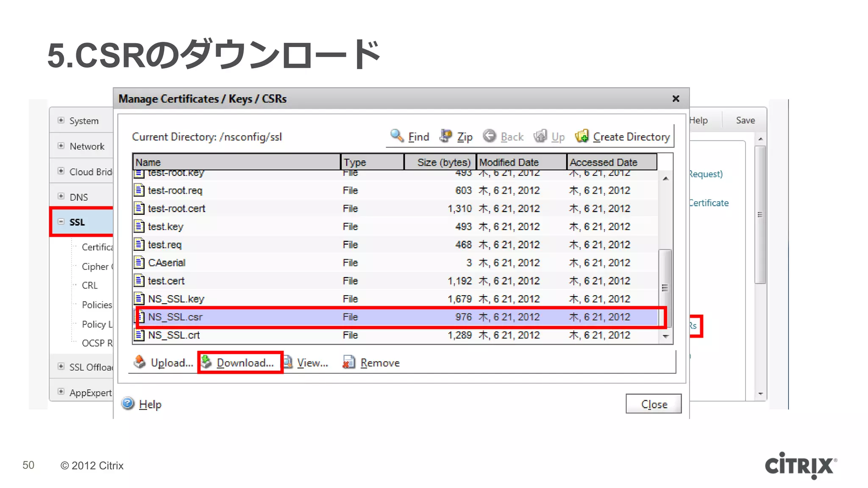
Task: Click the Upload icon
Action: 139,362
